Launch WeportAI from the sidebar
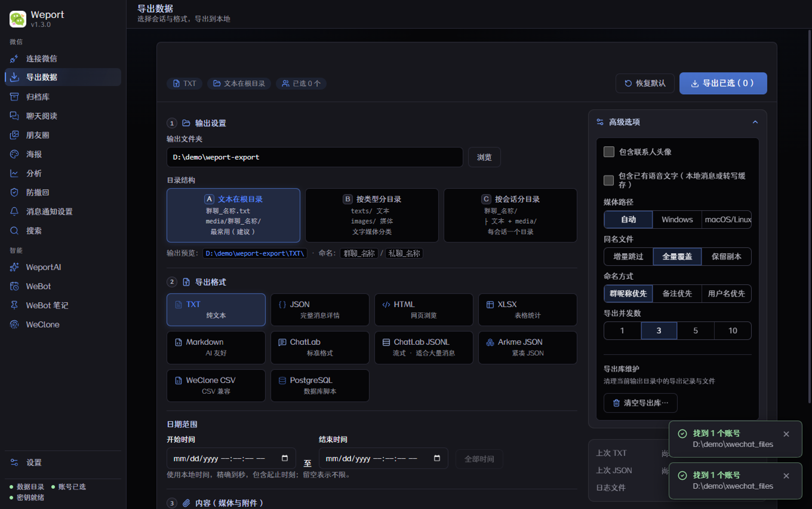 coord(63,267)
